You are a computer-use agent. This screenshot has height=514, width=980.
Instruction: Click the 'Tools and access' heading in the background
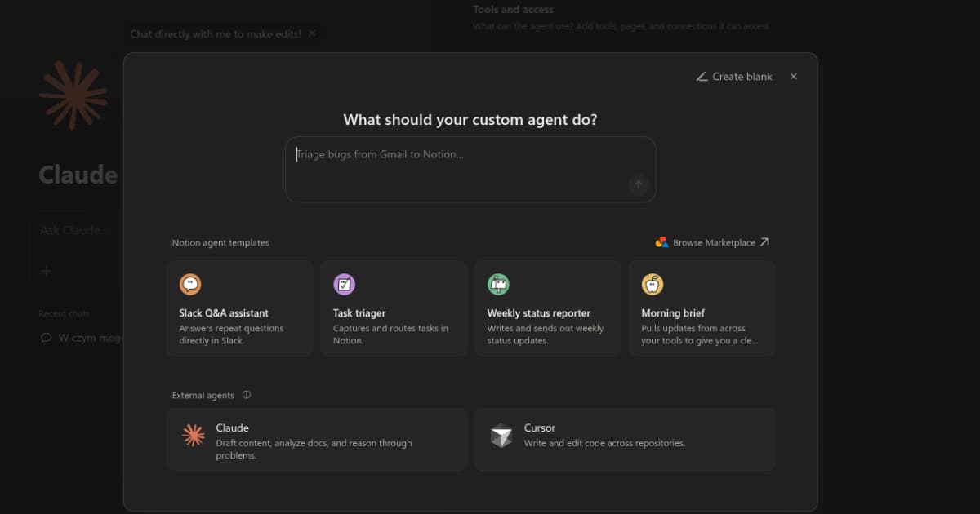(x=513, y=10)
